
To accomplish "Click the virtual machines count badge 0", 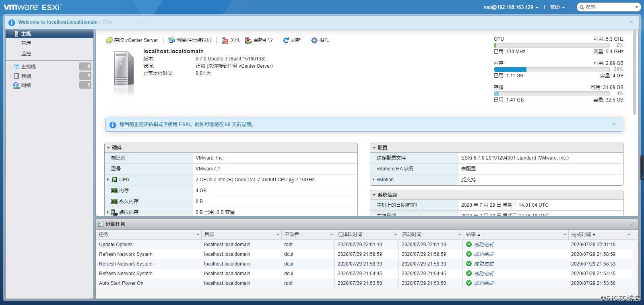I will 85,66.
